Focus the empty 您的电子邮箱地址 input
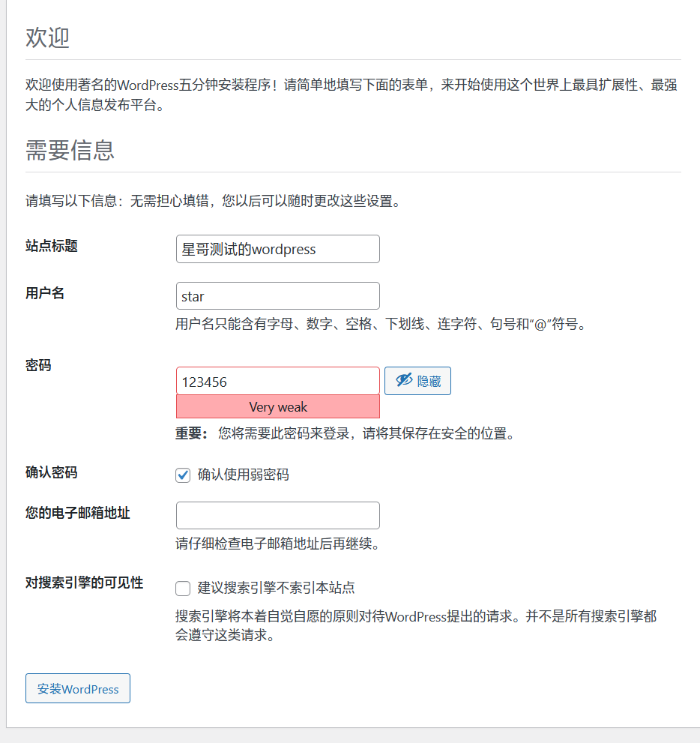Viewport: 700px width, 743px height. point(278,516)
